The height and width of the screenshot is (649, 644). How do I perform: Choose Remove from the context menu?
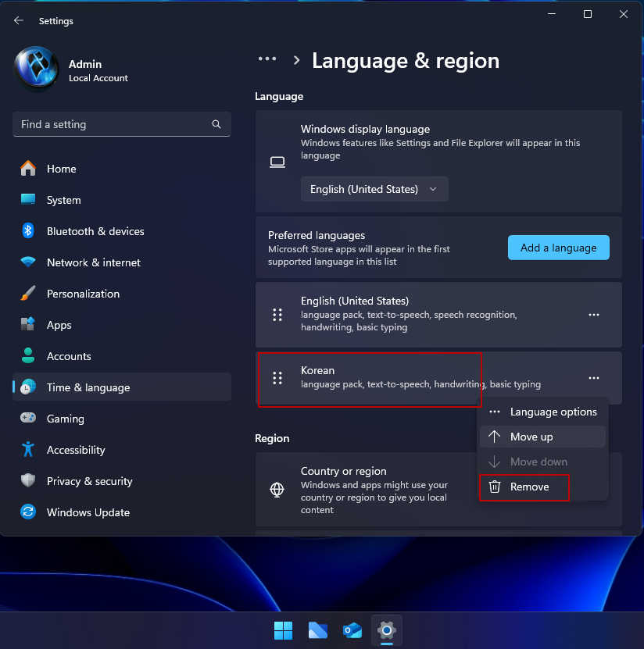pos(542,487)
